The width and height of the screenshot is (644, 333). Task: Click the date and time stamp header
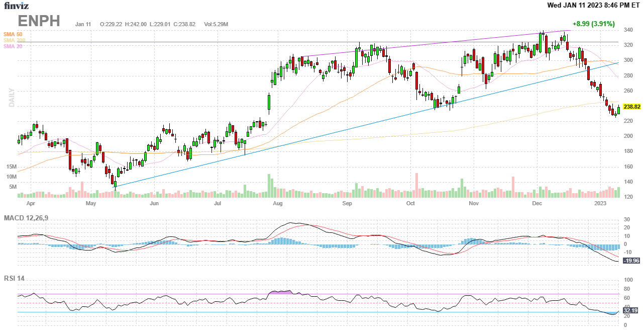coord(593,5)
